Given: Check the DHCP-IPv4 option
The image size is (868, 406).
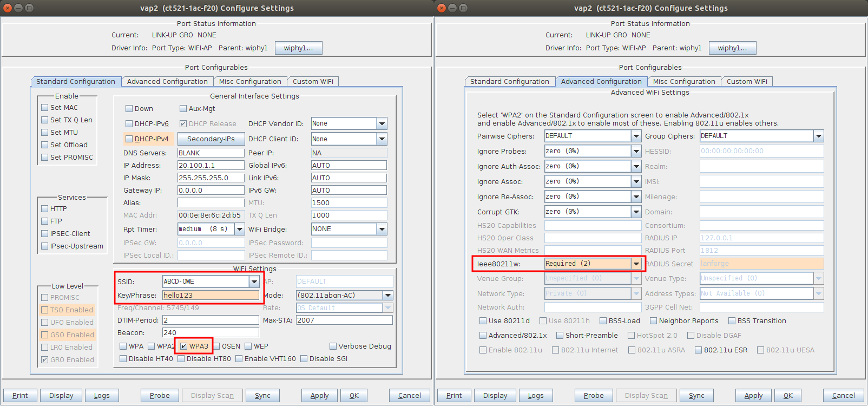Looking at the screenshot, I should (x=129, y=139).
